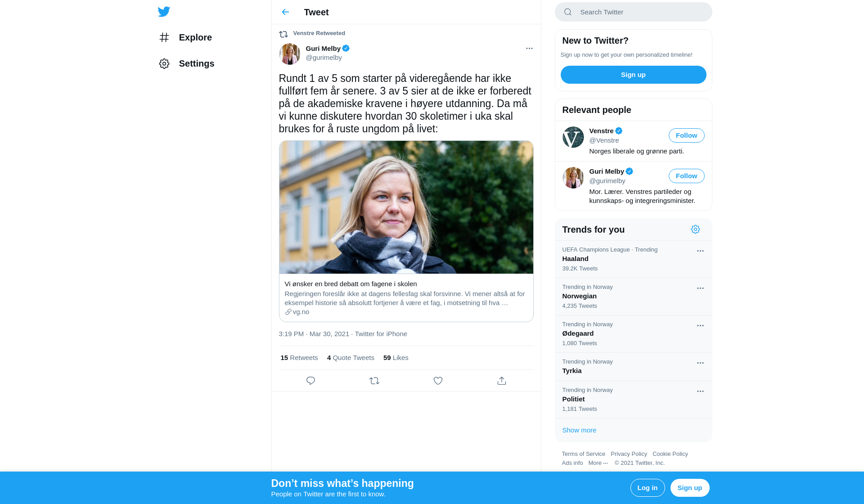Click the retweet icon beside Venstre Retweeted
Viewport: 864px width, 504px height.
(283, 34)
